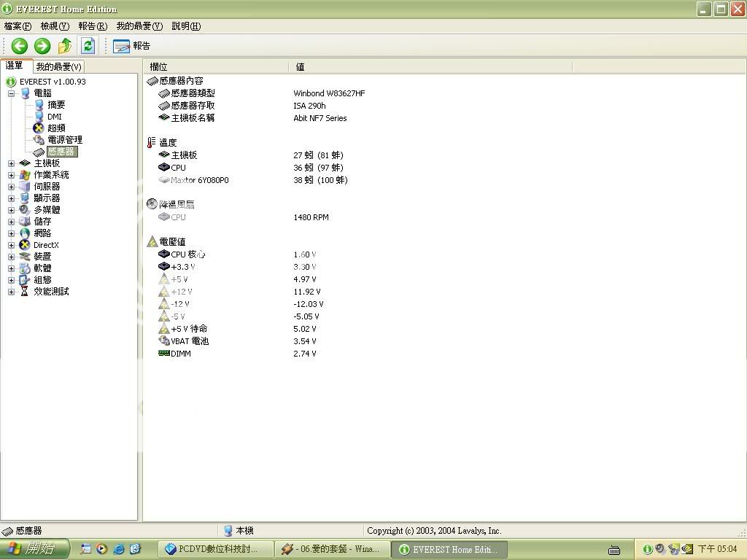
Task: Open the 檔案 File menu
Action: point(18,26)
